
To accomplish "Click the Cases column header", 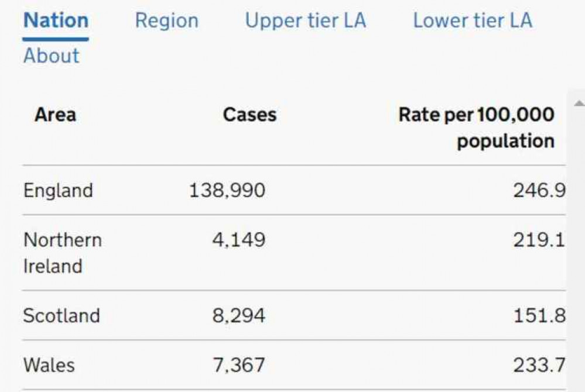I will point(249,114).
